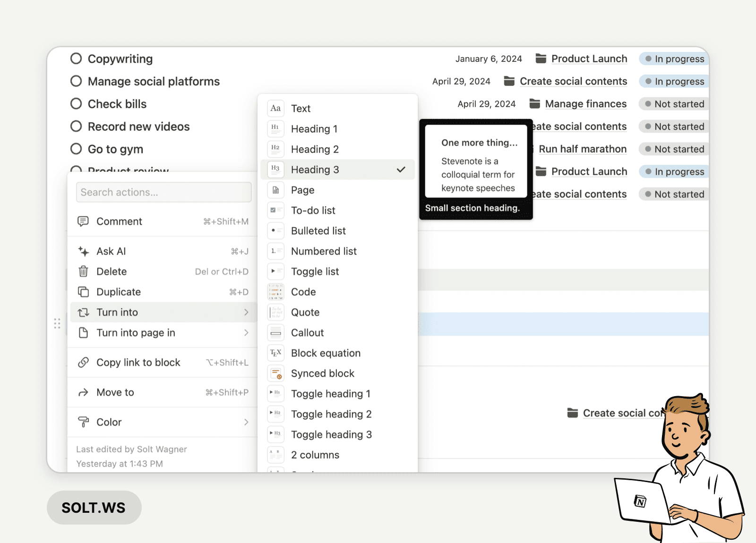Image resolution: width=756 pixels, height=543 pixels.
Task: Expand the Color submenu chevron
Action: pyautogui.click(x=246, y=422)
